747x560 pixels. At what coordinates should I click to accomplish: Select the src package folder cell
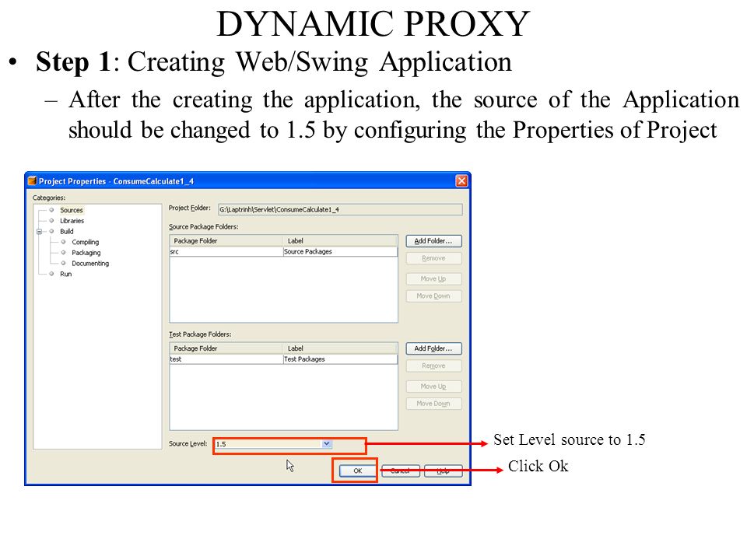[226, 251]
